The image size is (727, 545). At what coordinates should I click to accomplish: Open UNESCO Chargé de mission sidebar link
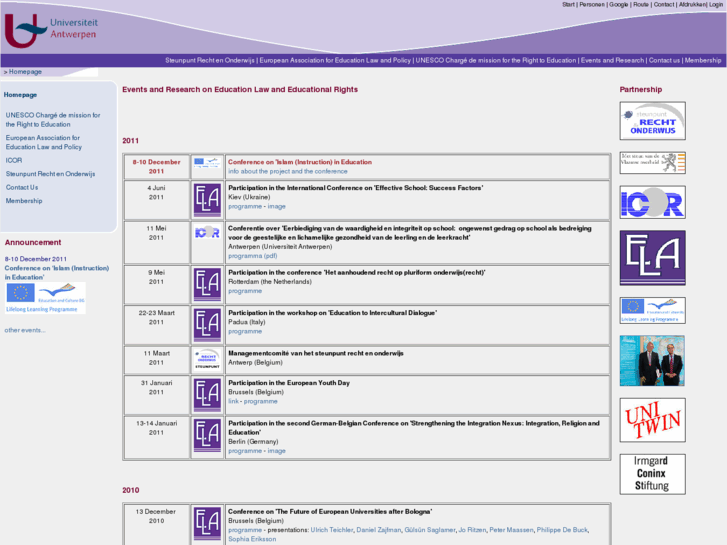pyautogui.click(x=53, y=120)
